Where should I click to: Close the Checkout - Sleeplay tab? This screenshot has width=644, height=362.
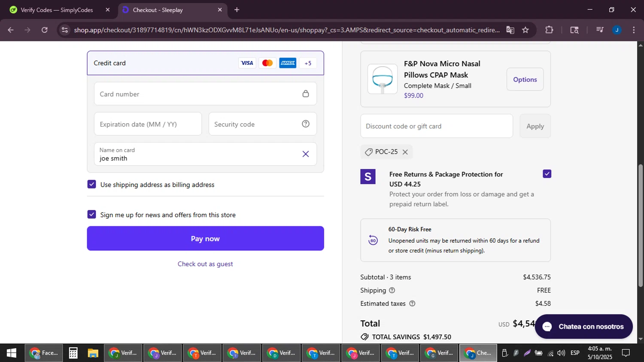tap(220, 10)
